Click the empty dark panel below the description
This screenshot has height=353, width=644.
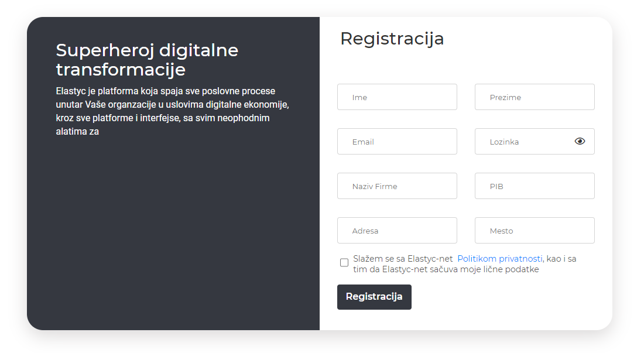173,234
